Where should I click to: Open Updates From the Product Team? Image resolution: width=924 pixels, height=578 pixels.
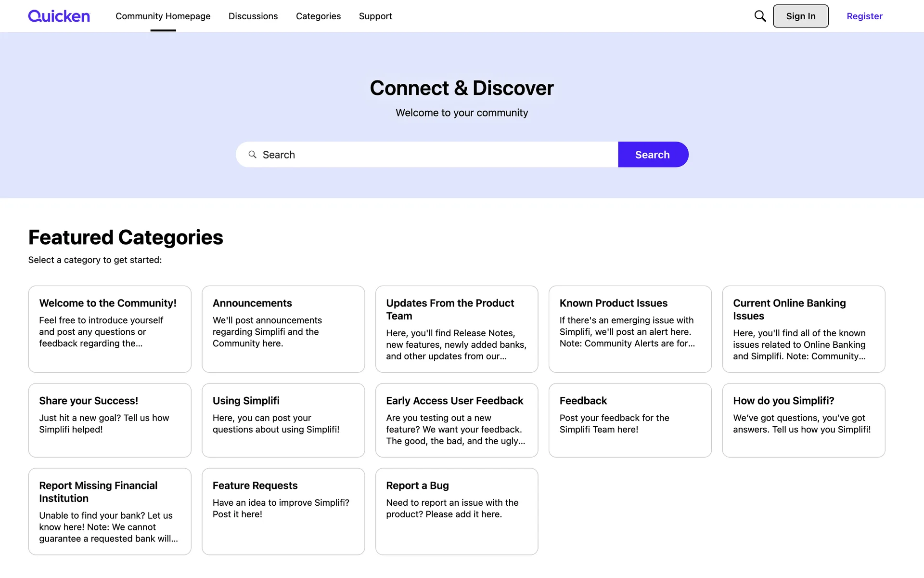[x=456, y=328]
